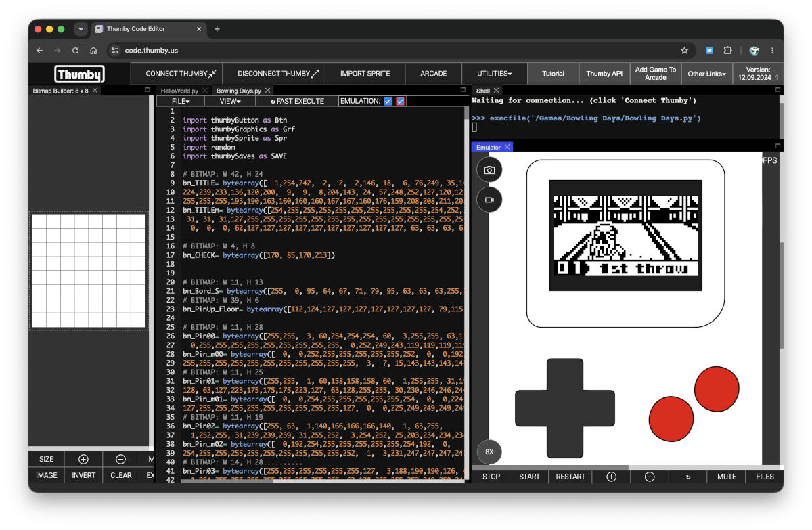This screenshot has width=812, height=530.
Task: Click the CONNECT THUMBY button
Action: [x=181, y=74]
